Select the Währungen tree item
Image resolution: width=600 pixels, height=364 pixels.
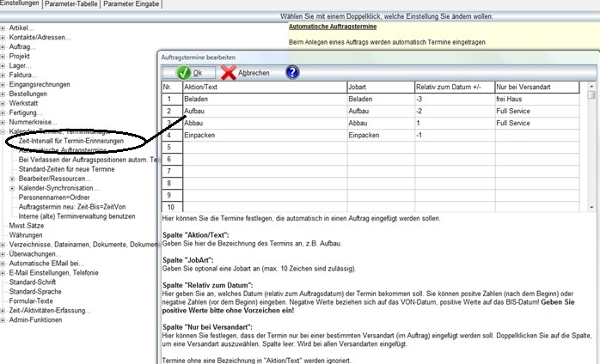pos(26,235)
